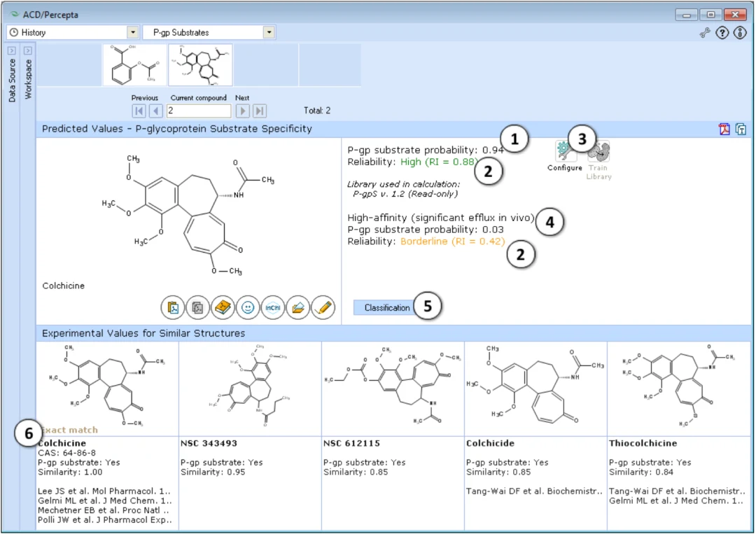This screenshot has height=534, width=756.
Task: Go to the next compound arrow
Action: point(242,111)
